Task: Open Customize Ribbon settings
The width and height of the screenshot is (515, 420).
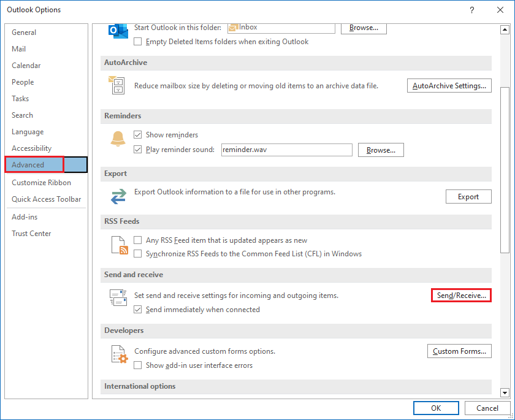Action: click(47, 183)
